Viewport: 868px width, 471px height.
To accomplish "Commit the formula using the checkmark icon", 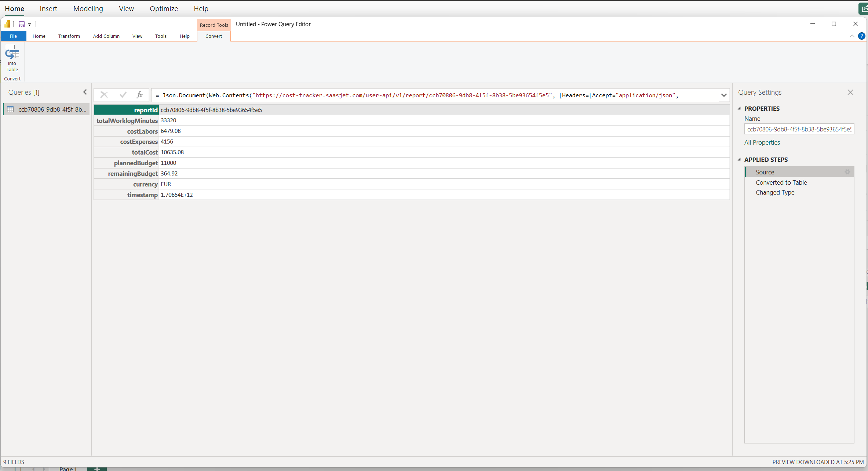I will pos(123,95).
